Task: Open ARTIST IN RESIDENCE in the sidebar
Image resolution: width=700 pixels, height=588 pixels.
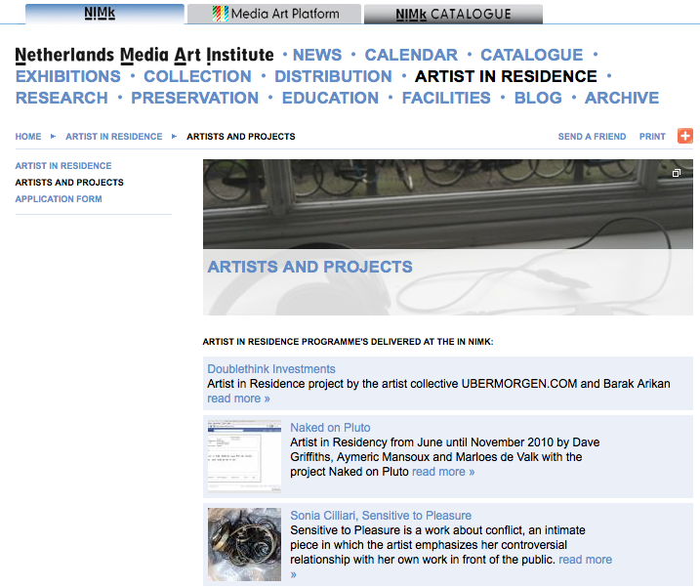Action: (x=63, y=166)
